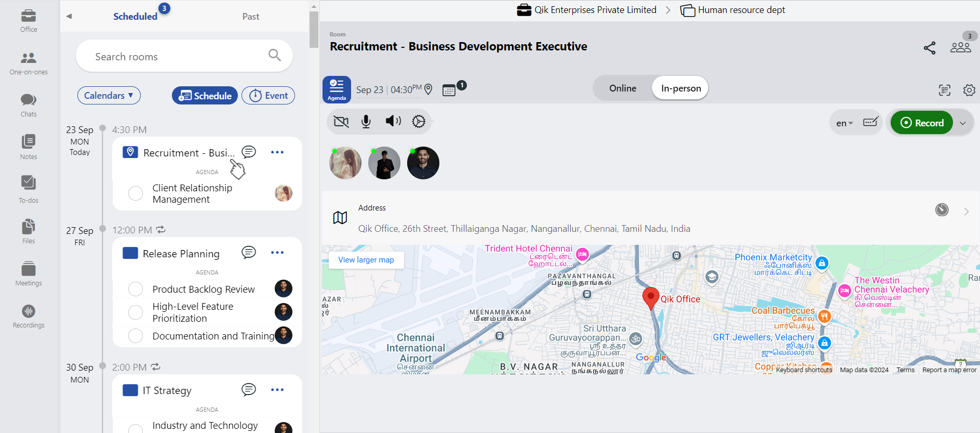Screen dimensions: 980x433
Task: Expand the Record options arrow
Action: (x=963, y=123)
